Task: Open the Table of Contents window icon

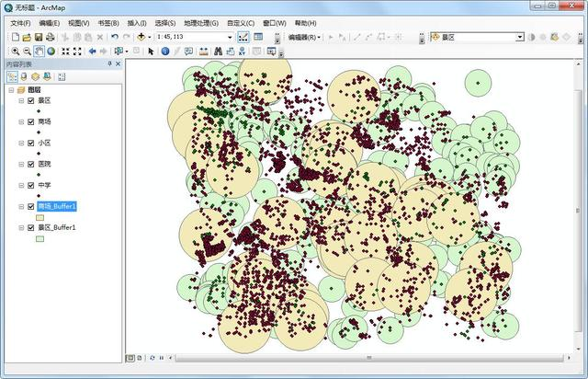Action: (x=258, y=37)
